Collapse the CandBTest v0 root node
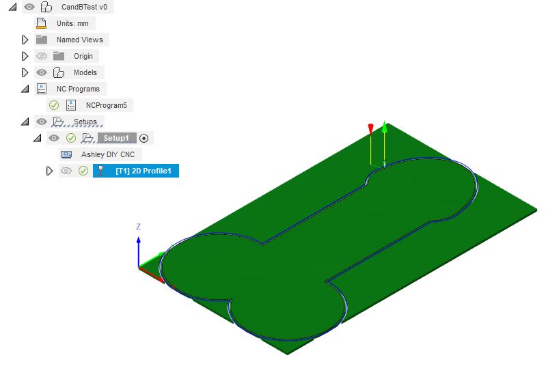Screen dimensions: 546x392 point(12,7)
